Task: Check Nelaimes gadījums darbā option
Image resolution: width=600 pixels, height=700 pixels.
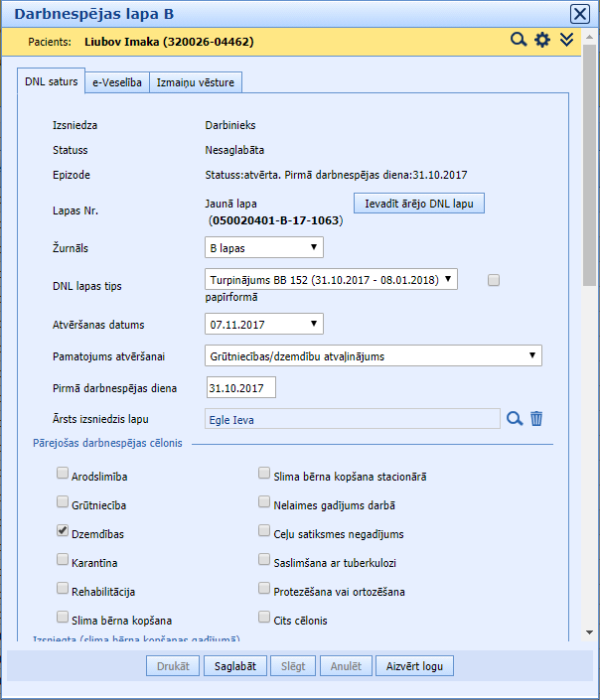Action: tap(264, 503)
